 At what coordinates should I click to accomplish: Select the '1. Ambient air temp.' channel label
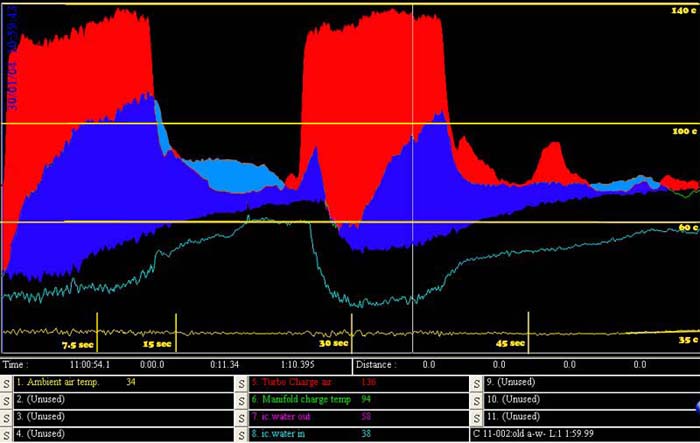pyautogui.click(x=58, y=382)
